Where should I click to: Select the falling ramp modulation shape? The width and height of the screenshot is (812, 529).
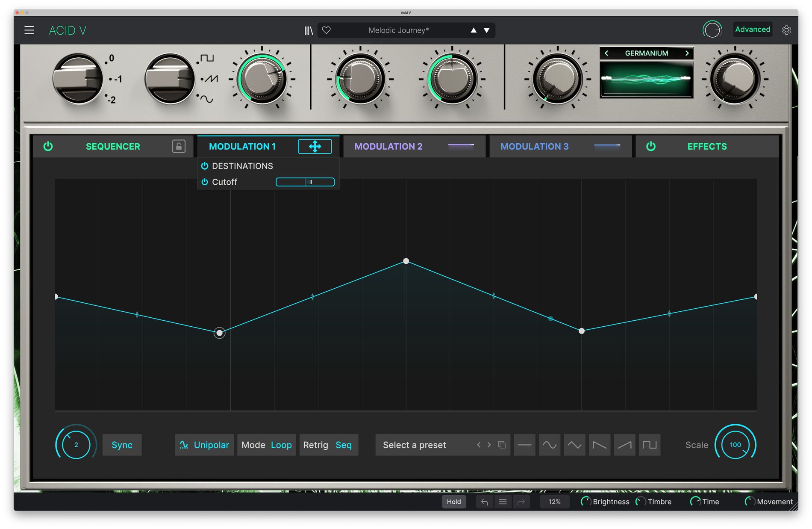tap(600, 445)
